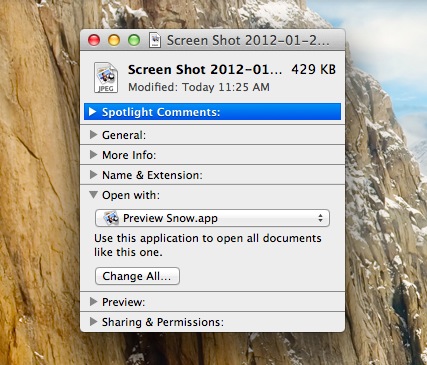Expand the More Info section

94,155
